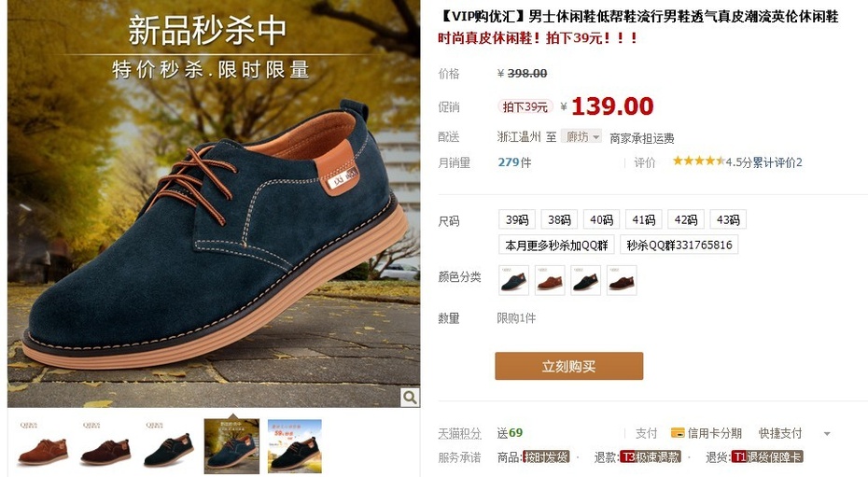868x477 pixels.
Task: Click the T3 fast refund badge
Action: click(651, 457)
